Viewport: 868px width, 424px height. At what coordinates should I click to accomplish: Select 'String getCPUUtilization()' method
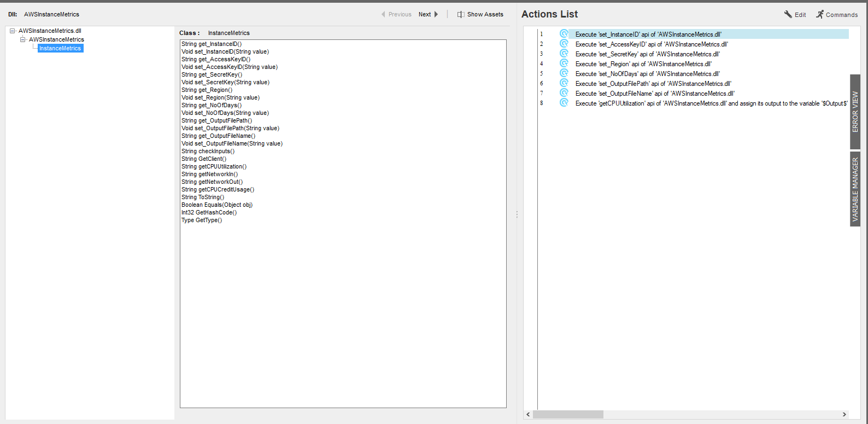214,166
